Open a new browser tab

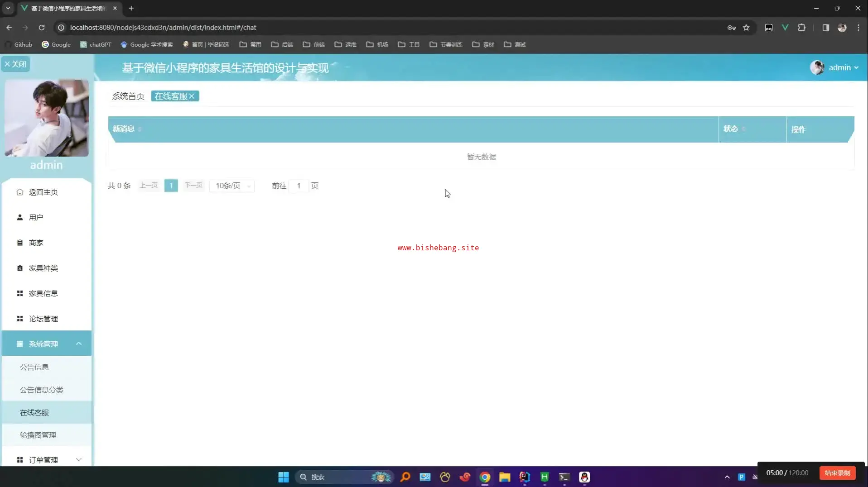(x=131, y=8)
